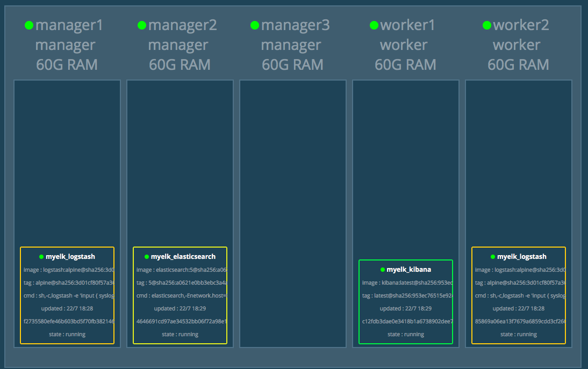Click the logstash:alpine image line on manager1
Screen dimensions: 588x369
[x=69, y=270]
